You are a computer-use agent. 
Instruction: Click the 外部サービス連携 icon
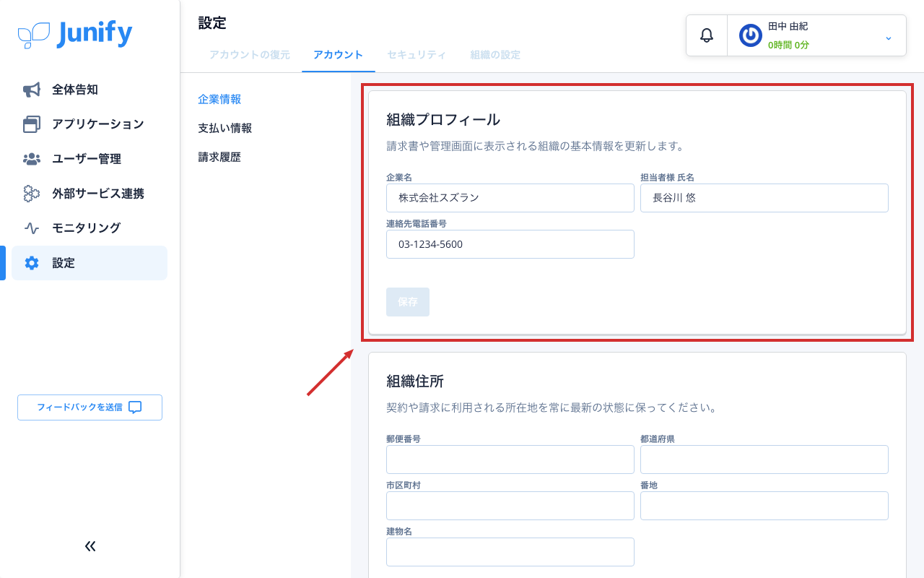[32, 194]
